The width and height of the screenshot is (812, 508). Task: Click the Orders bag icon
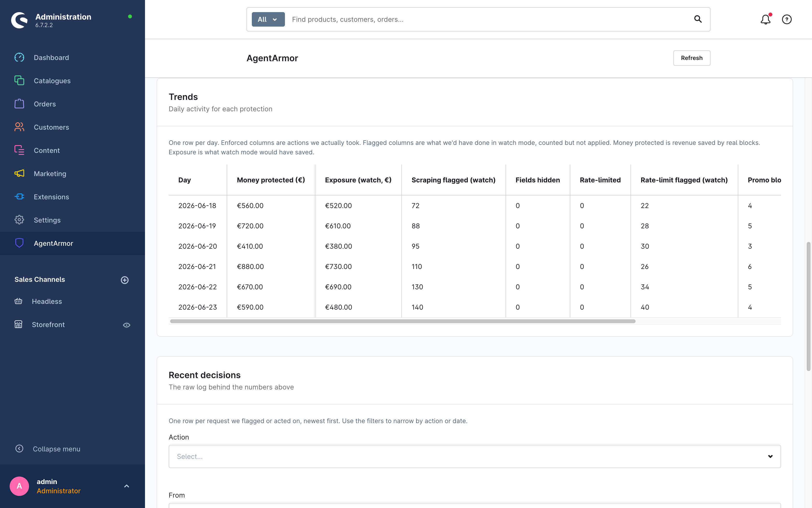click(19, 104)
